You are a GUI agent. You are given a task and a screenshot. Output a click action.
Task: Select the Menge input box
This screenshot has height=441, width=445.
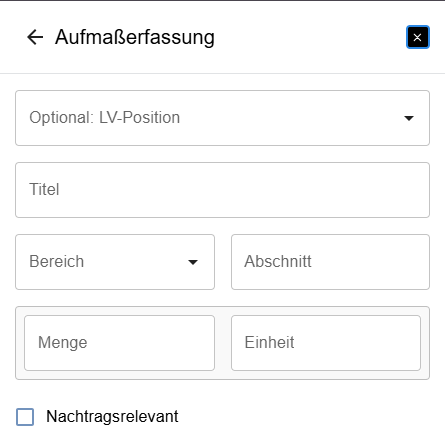click(119, 343)
